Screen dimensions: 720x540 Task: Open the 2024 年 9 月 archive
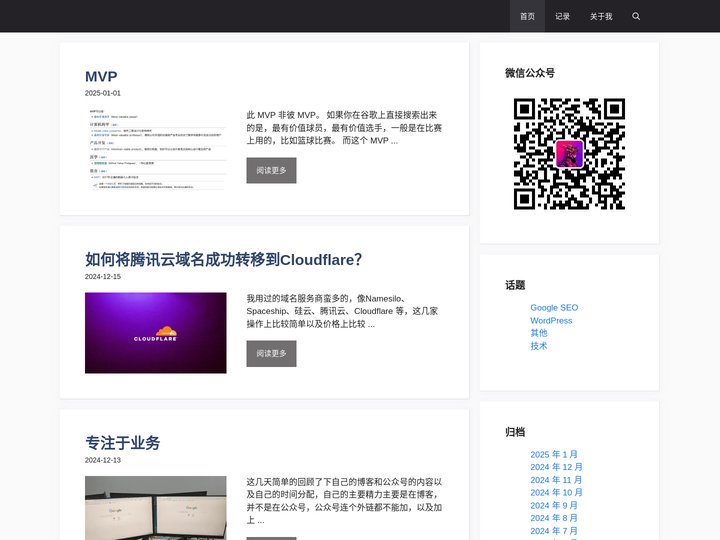click(x=554, y=505)
